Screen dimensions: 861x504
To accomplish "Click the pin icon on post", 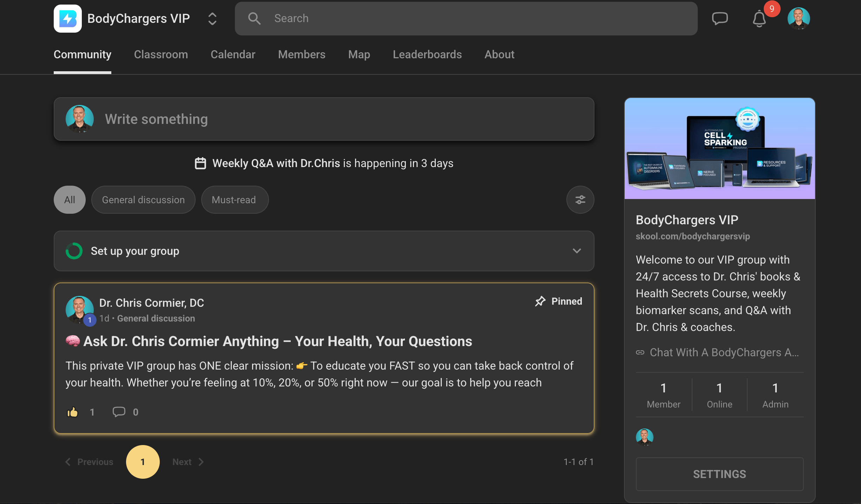I will pyautogui.click(x=540, y=301).
